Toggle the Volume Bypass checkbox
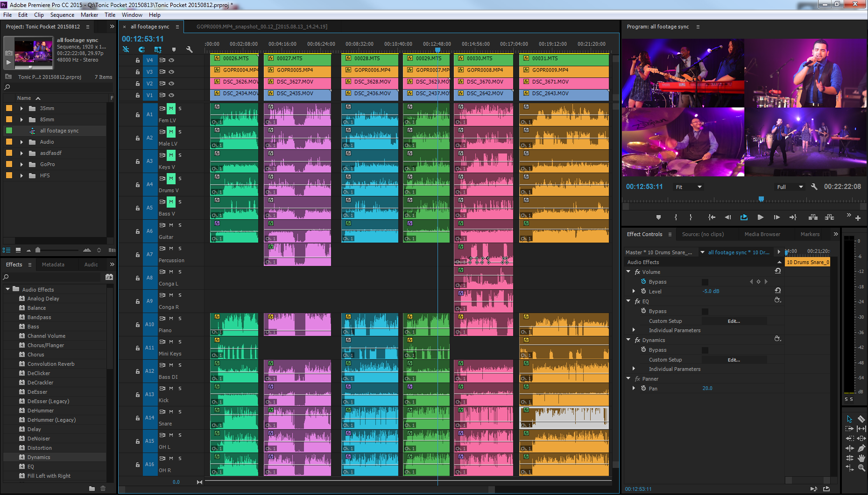This screenshot has width=868, height=495. coord(705,282)
